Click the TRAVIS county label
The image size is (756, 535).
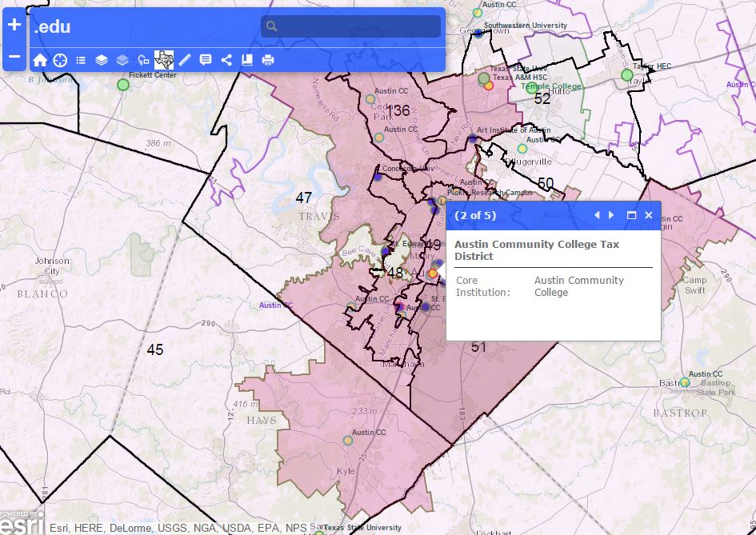pyautogui.click(x=319, y=217)
